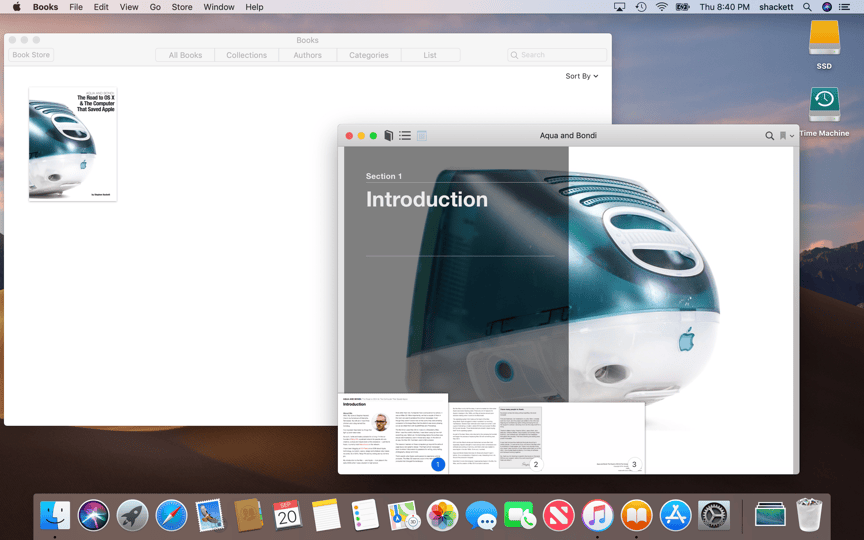This screenshot has height=540, width=864.
Task: Open the Books application menu
Action: [x=45, y=7]
